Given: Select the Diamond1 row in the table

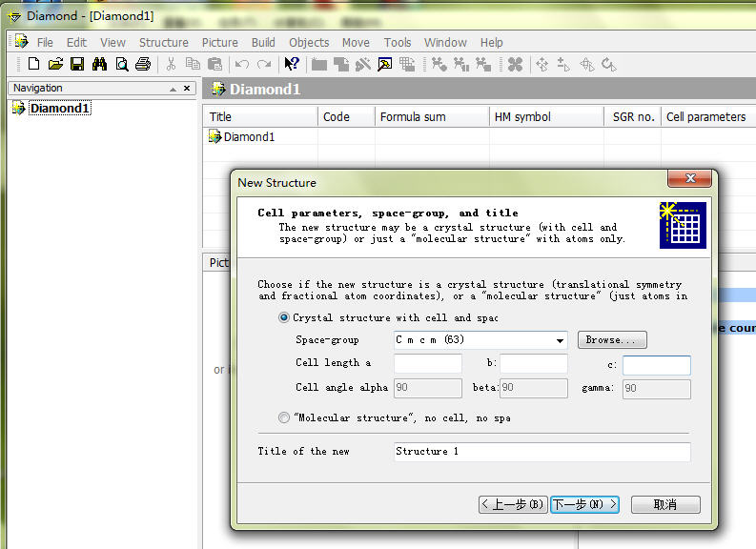Looking at the screenshot, I should pos(249,137).
